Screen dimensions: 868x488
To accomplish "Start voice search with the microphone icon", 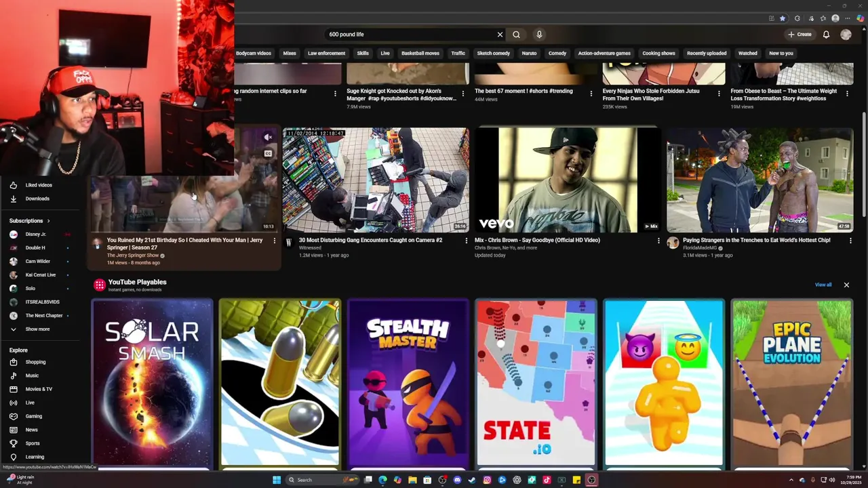I will pos(539,35).
